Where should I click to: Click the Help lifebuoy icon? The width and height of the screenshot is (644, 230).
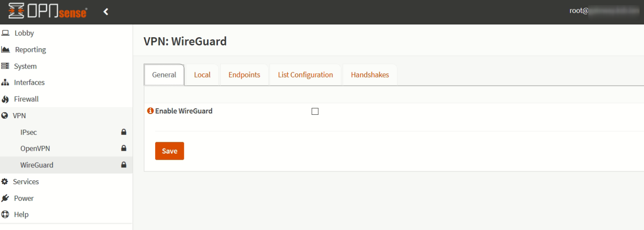coord(5,215)
